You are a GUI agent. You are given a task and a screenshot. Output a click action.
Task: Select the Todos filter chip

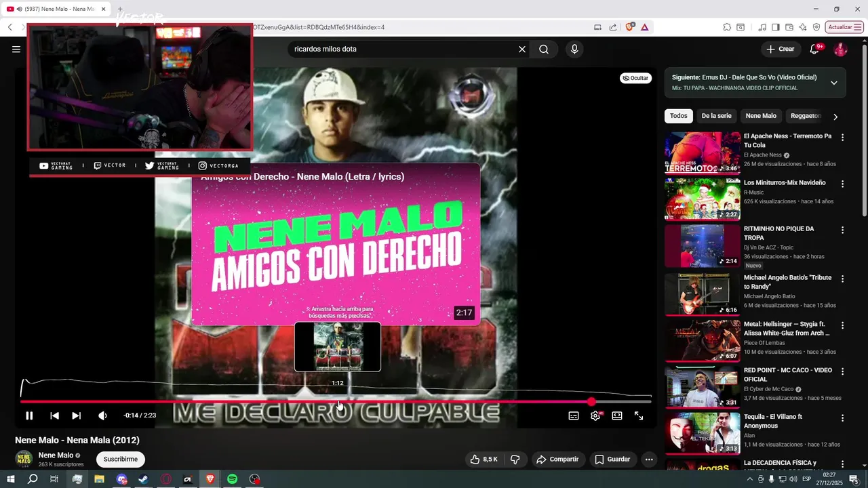679,116
